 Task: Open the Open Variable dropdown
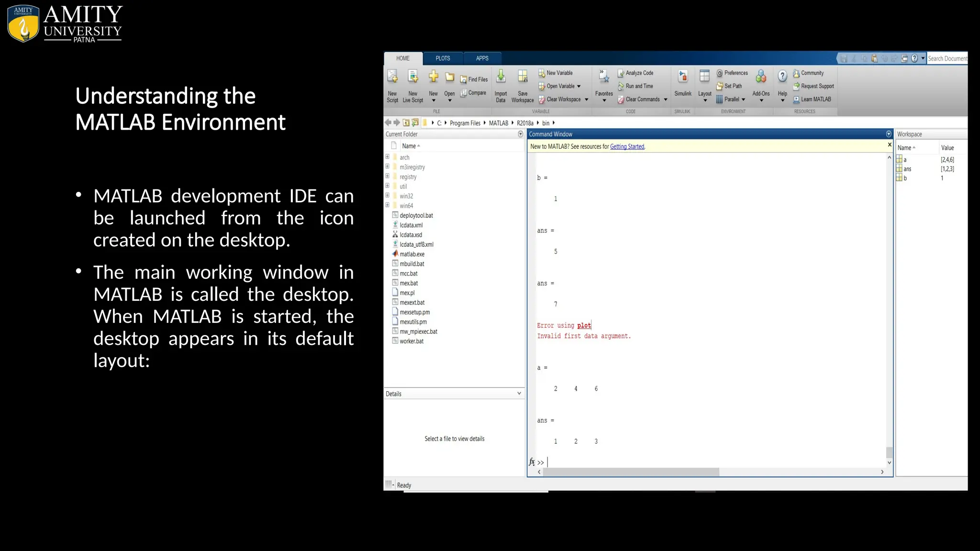(579, 87)
